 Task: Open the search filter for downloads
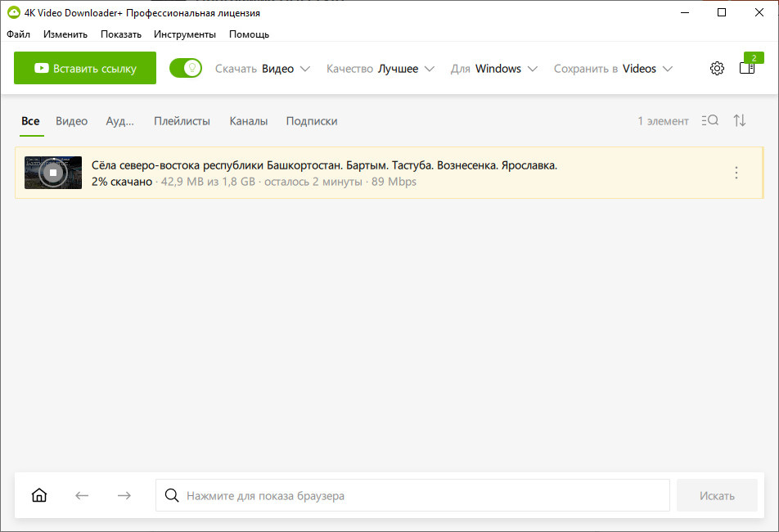pyautogui.click(x=709, y=120)
